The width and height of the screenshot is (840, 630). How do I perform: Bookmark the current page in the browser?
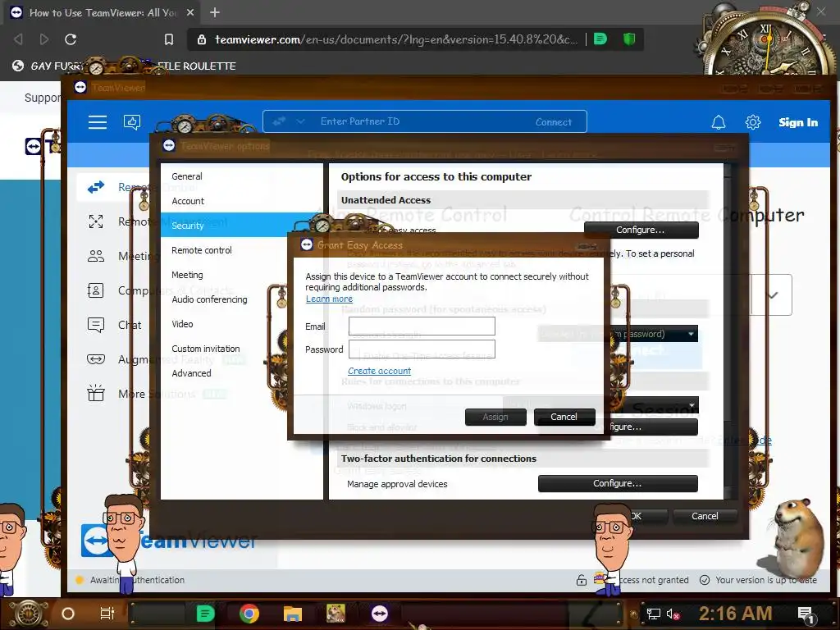point(169,39)
